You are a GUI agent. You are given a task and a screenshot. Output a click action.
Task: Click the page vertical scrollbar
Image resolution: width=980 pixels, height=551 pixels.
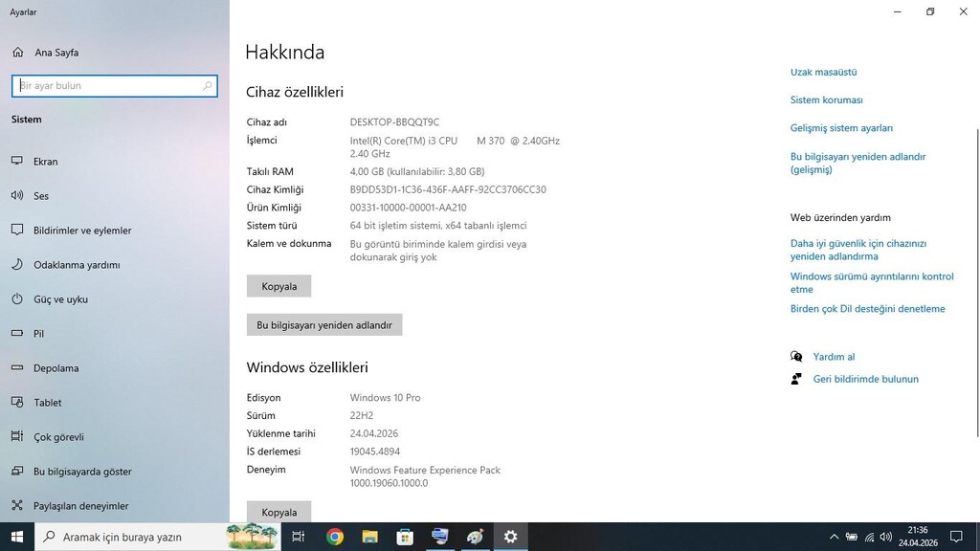tap(977, 283)
